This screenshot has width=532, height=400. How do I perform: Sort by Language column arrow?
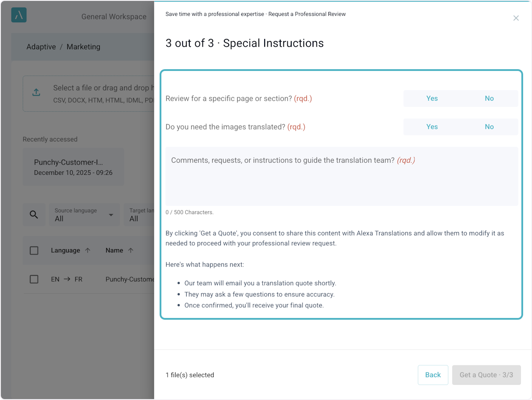(88, 251)
